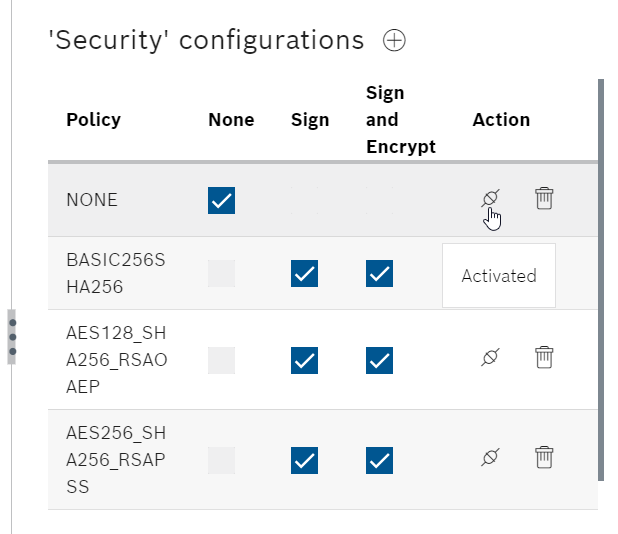Activate the AES128_SHA256_RSAOAEP policy
Screen dimensions: 618x534
coord(490,357)
